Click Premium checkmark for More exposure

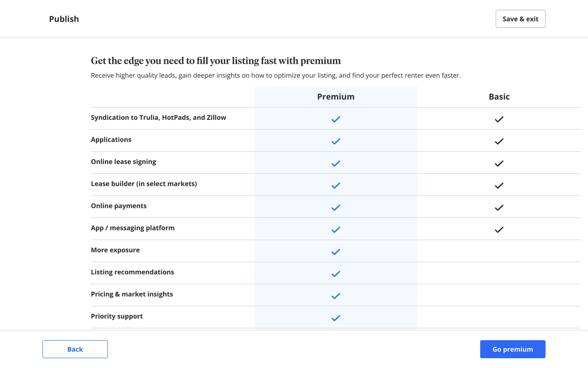pyautogui.click(x=336, y=252)
